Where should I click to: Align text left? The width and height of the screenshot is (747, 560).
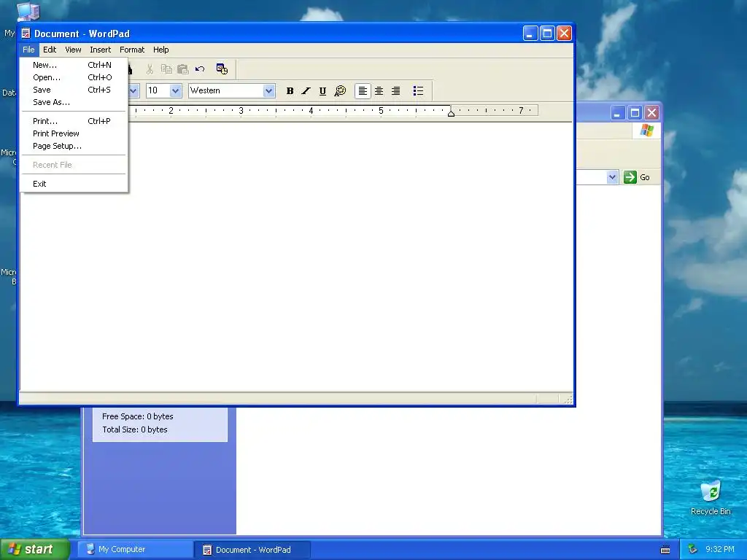363,91
